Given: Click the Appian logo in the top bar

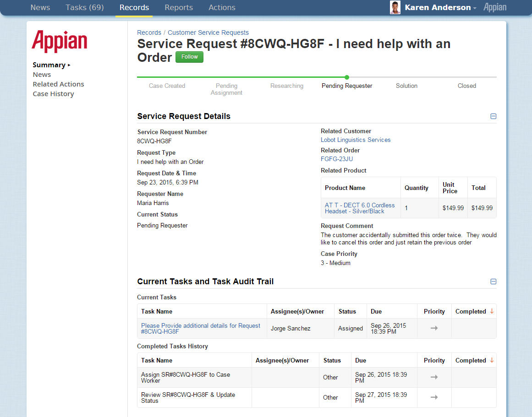Looking at the screenshot, I should (x=495, y=7).
